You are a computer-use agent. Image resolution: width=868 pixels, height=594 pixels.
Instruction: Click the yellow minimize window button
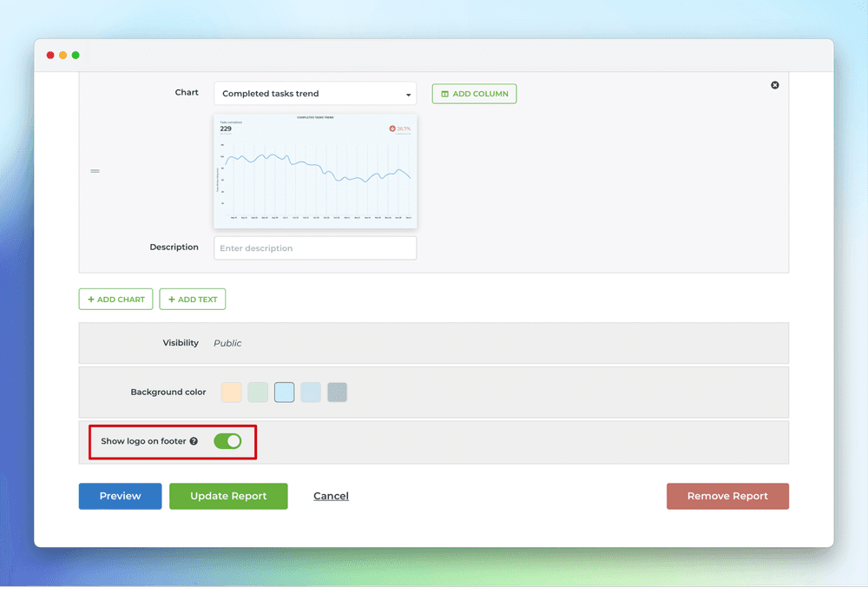point(63,55)
